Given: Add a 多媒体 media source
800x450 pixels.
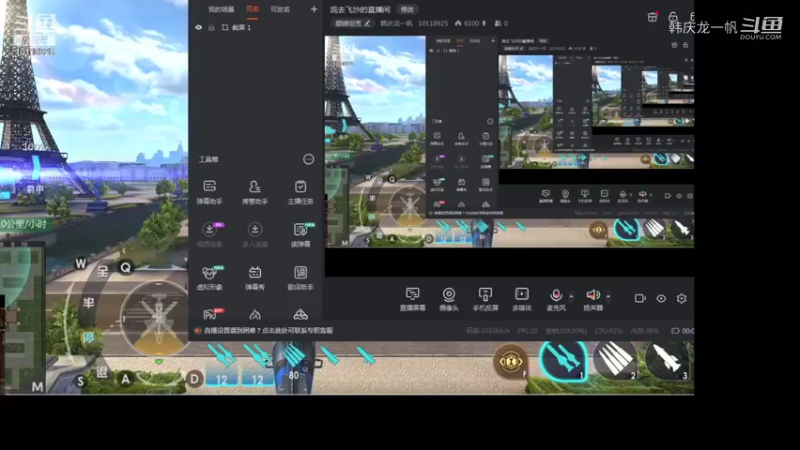Looking at the screenshot, I should click(521, 299).
